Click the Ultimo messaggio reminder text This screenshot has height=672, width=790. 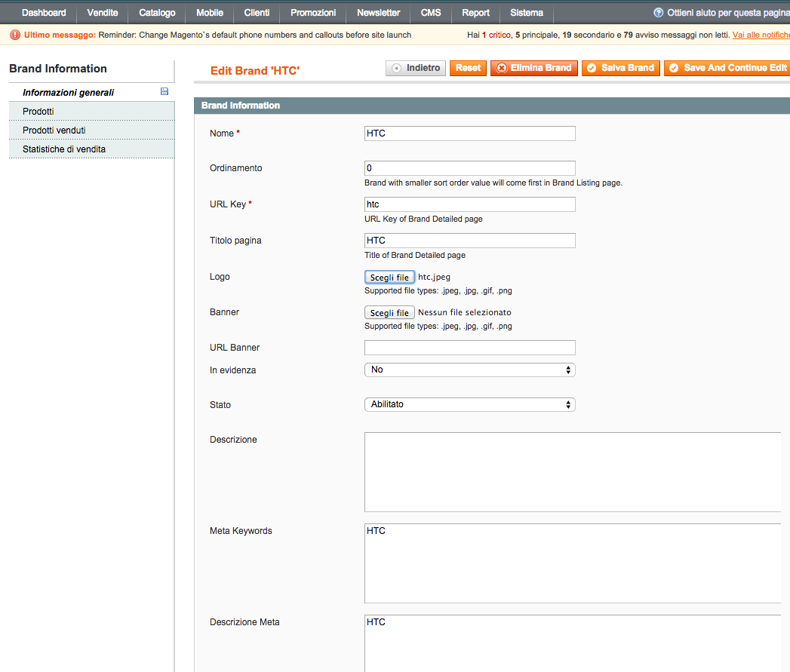(x=254, y=35)
